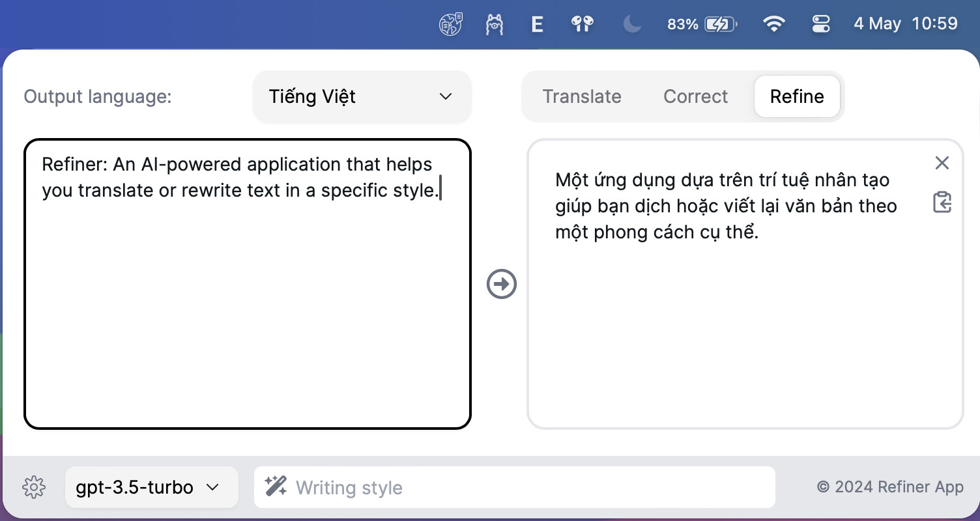Open battery status at 83%

pos(702,25)
